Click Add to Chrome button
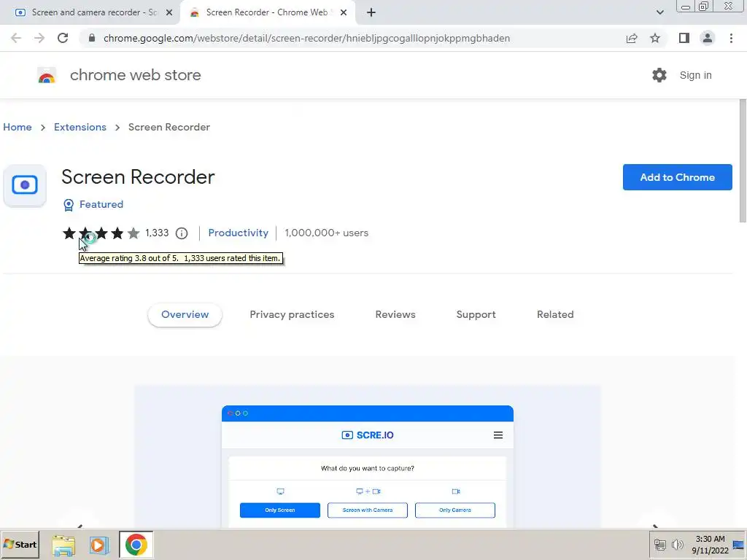Screen dimensions: 747x560 [x=677, y=177]
